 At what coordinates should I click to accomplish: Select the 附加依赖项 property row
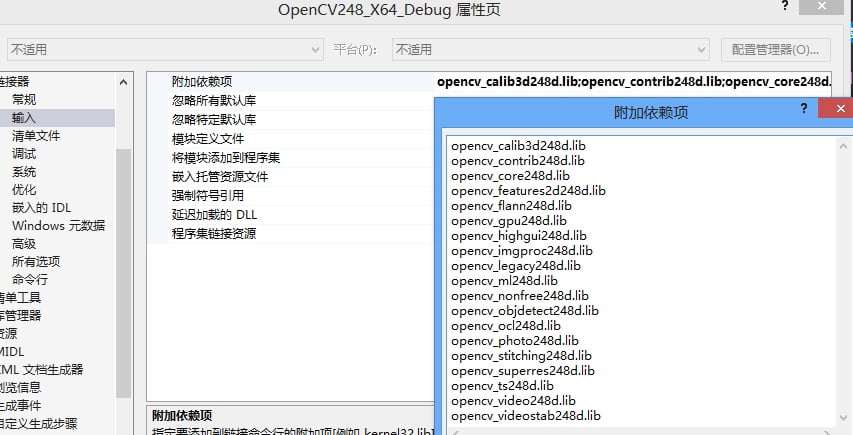[202, 82]
